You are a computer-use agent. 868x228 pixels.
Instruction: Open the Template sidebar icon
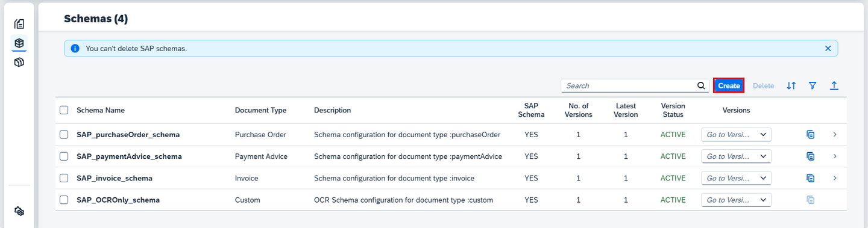[x=19, y=62]
